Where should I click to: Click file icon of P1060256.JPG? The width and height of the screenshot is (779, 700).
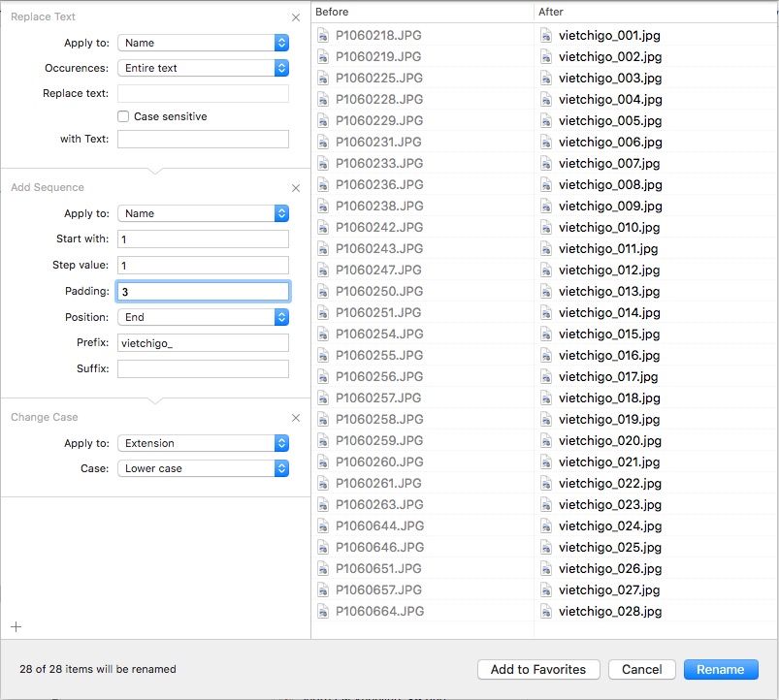[x=323, y=377]
